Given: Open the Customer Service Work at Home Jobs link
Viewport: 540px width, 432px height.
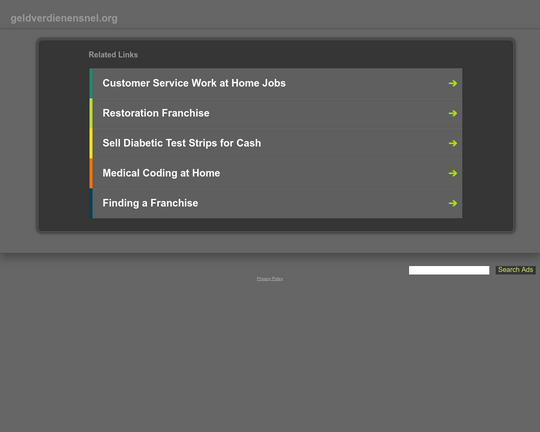Looking at the screenshot, I should 194,83.
